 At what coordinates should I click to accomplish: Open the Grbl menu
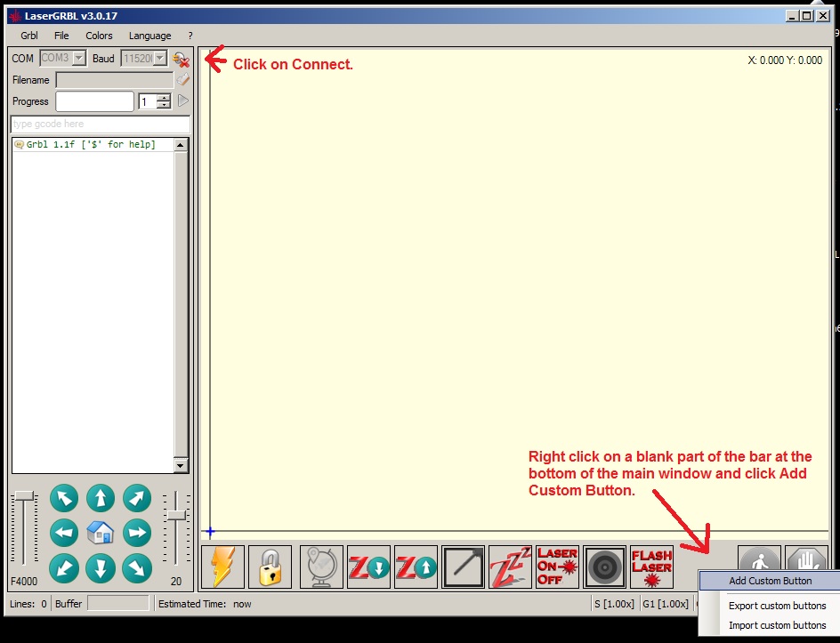[x=29, y=36]
